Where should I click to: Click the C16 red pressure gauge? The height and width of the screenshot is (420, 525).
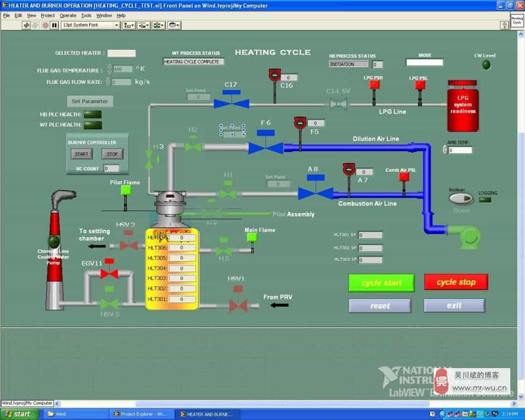point(275,75)
